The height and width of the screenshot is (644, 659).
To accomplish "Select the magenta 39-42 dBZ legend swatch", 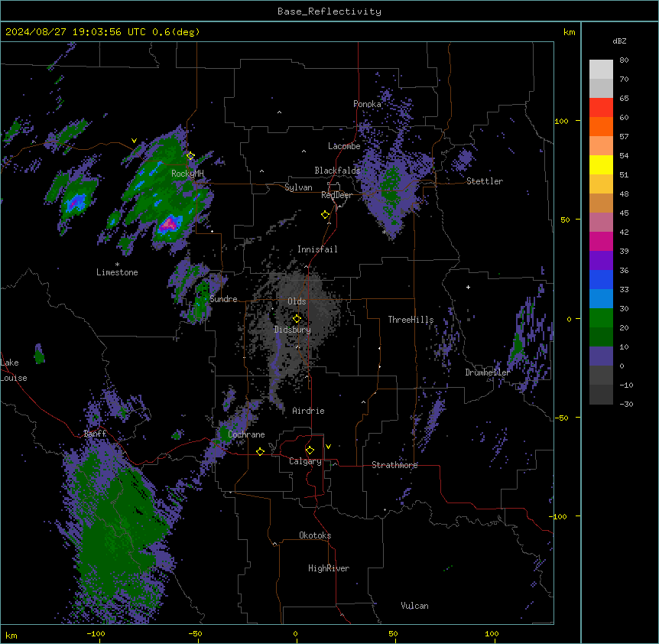I will point(601,242).
